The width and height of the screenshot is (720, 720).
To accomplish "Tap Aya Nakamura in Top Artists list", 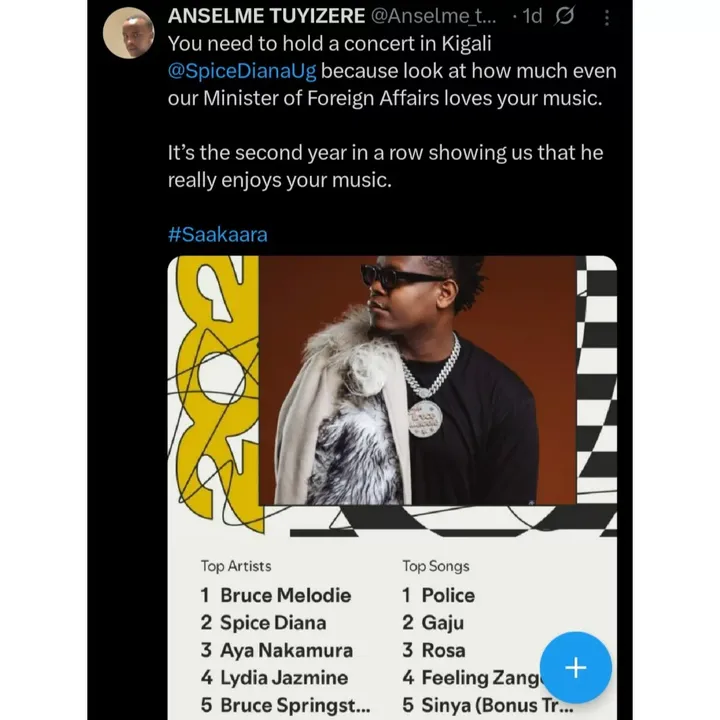I will point(286,651).
